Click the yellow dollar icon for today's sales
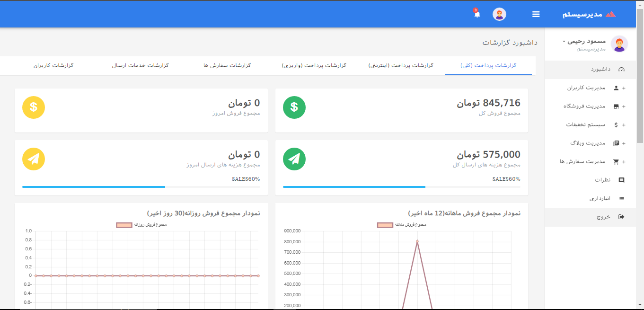The image size is (644, 310). pyautogui.click(x=34, y=107)
